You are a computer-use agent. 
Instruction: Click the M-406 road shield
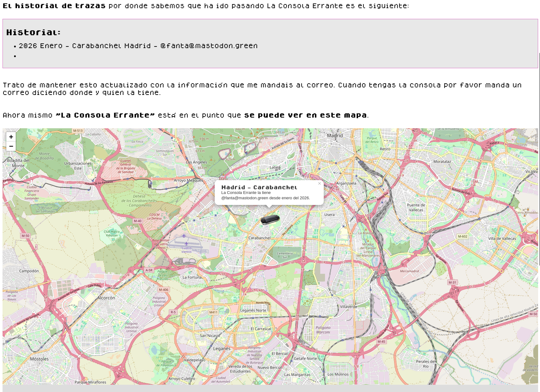pyautogui.click(x=163, y=290)
